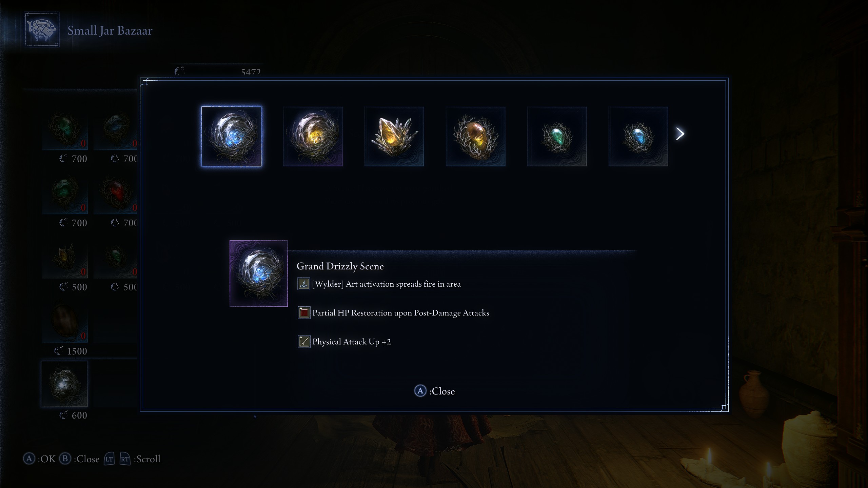Screen dimensions: 868x488
Task: Select the Grand Drizzly Scene relic thumbnail
Action: coord(231,136)
